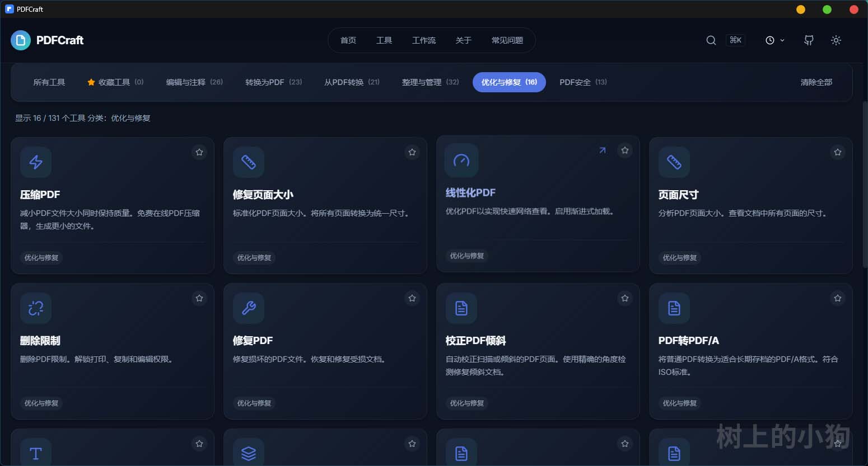The image size is (868, 466).
Task: Favorite the 页面尺寸 tool star
Action: 838,152
